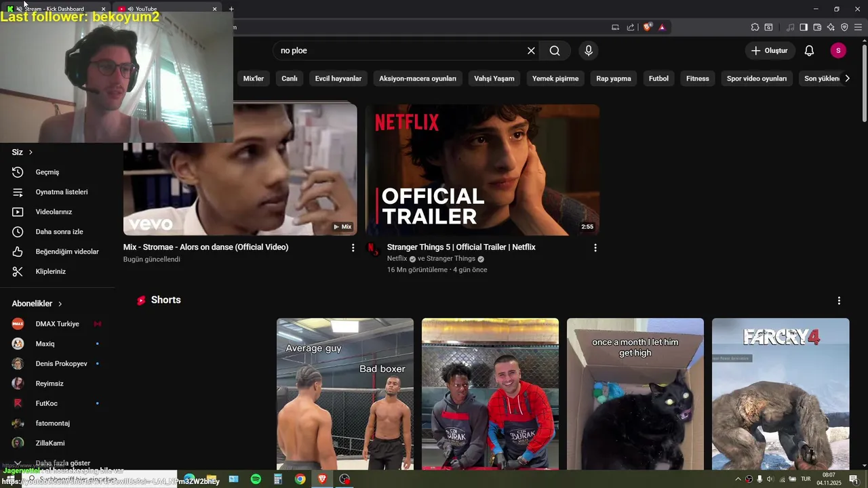Image resolution: width=868 pixels, height=488 pixels.
Task: Select Canlı filter chip
Action: click(x=290, y=79)
